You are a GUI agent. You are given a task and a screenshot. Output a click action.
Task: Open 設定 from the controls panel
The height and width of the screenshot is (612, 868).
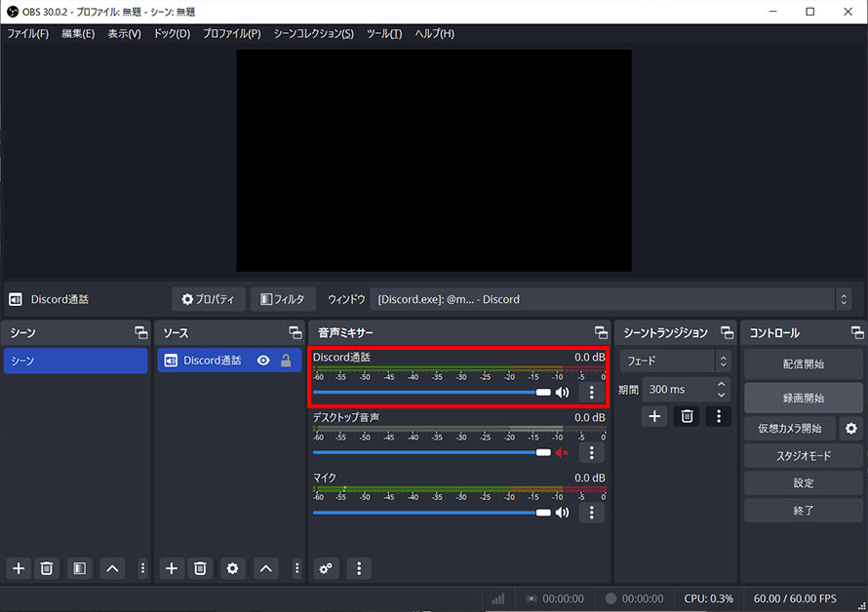point(804,483)
